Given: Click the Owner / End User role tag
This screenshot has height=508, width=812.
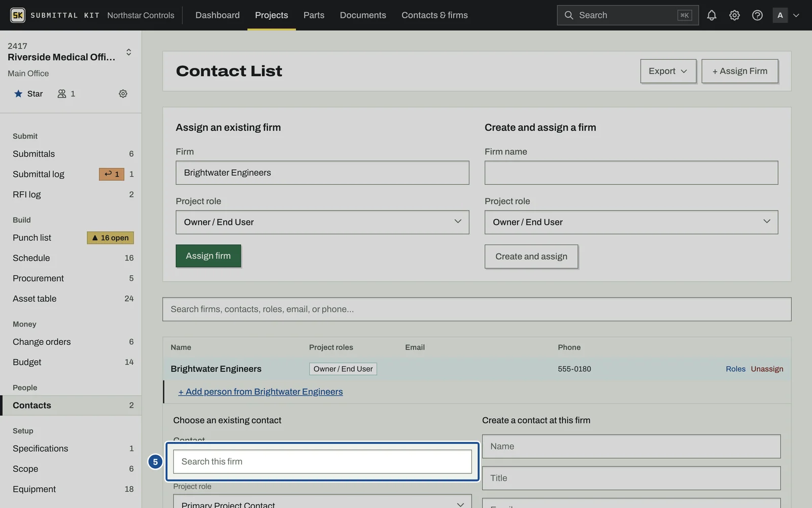Looking at the screenshot, I should point(343,369).
